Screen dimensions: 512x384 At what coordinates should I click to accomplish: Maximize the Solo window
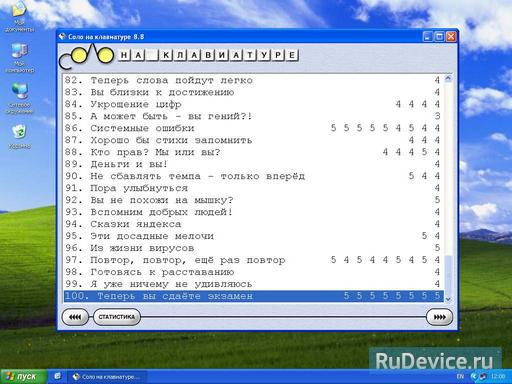(x=439, y=36)
